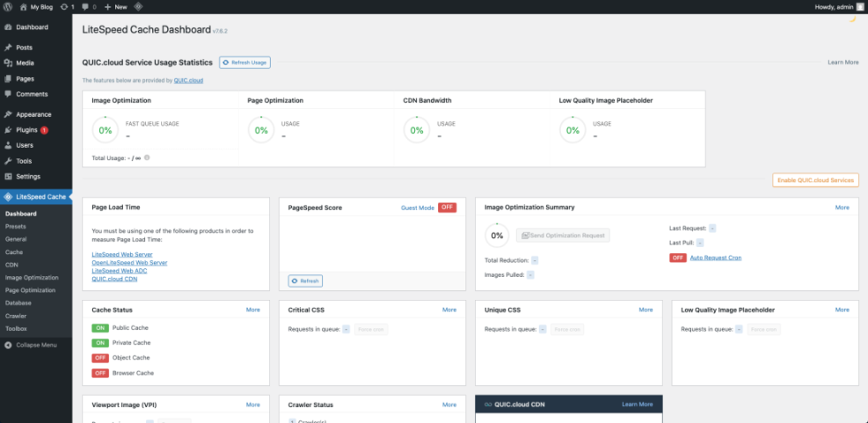This screenshot has width=868, height=423.
Task: Toggle the Private Cache ON badge
Action: click(100, 343)
